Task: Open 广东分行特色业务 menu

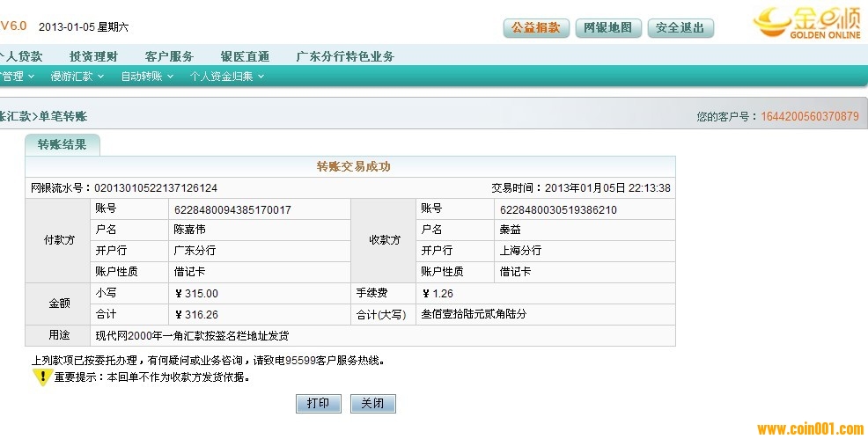Action: coord(345,56)
